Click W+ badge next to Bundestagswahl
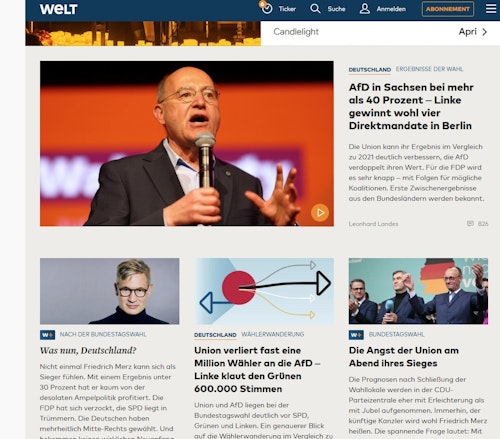500x439 pixels. (356, 335)
